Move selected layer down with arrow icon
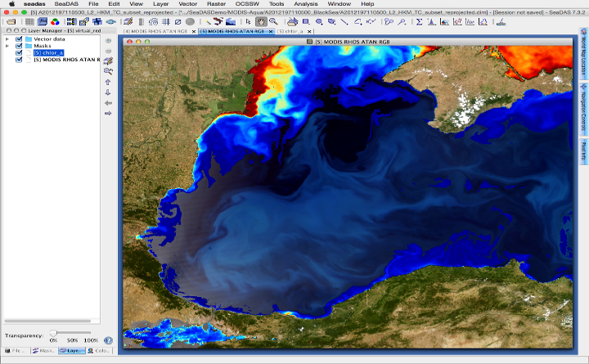This screenshot has height=364, width=589. coord(108,92)
